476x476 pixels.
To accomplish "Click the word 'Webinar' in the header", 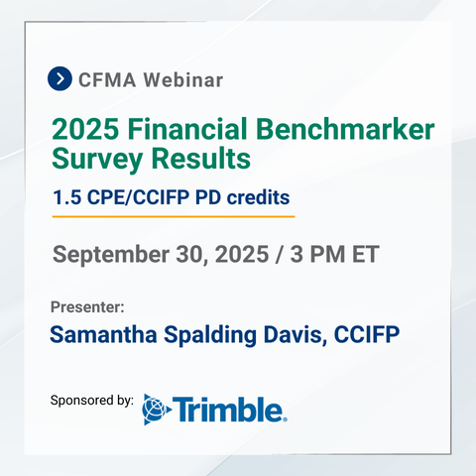I will (183, 80).
